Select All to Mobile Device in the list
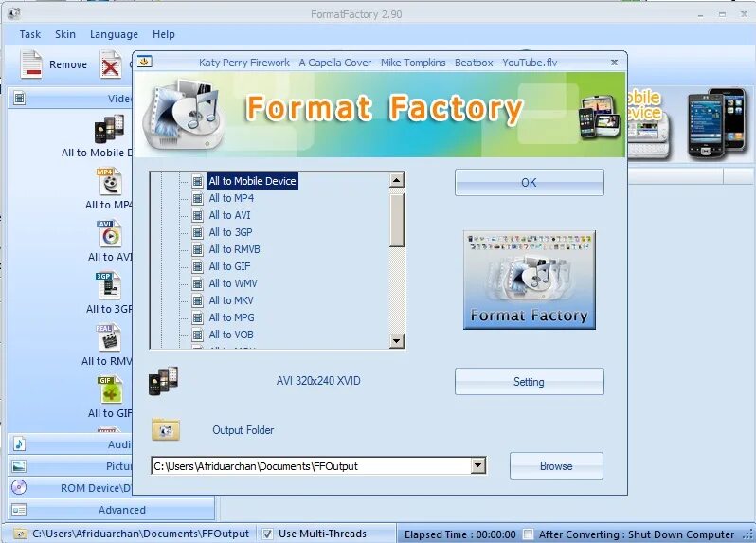756x543 pixels. click(252, 181)
